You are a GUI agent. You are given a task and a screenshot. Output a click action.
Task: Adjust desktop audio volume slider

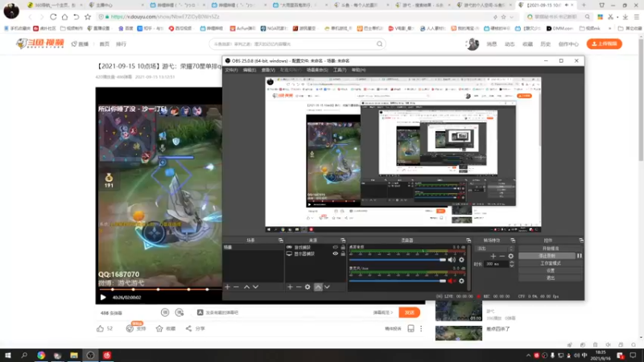pyautogui.click(x=397, y=260)
